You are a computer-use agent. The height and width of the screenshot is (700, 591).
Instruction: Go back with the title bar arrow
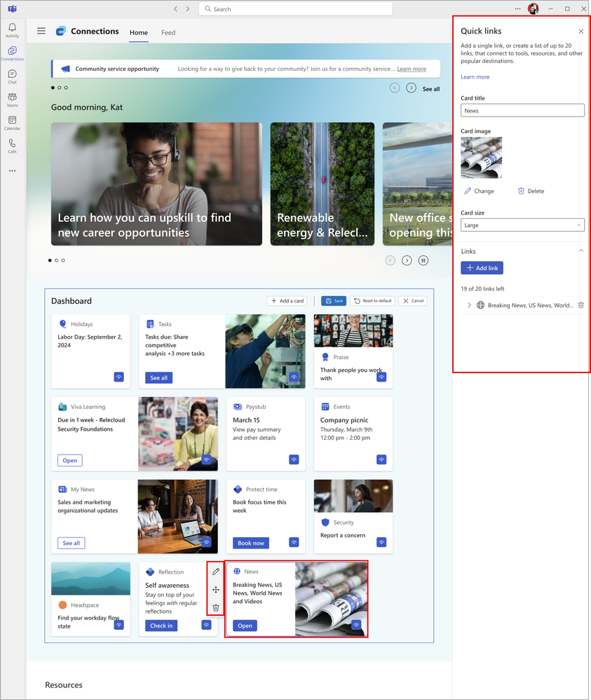point(176,9)
